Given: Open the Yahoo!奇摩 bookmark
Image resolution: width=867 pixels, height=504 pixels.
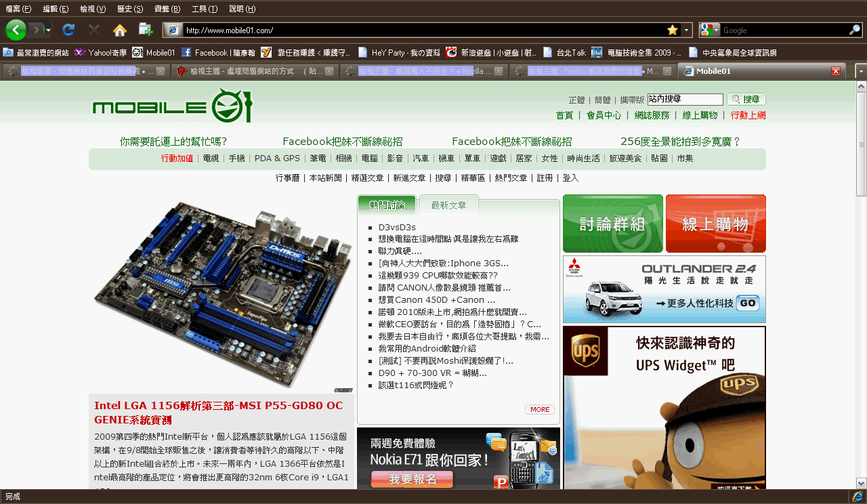Looking at the screenshot, I should [100, 52].
